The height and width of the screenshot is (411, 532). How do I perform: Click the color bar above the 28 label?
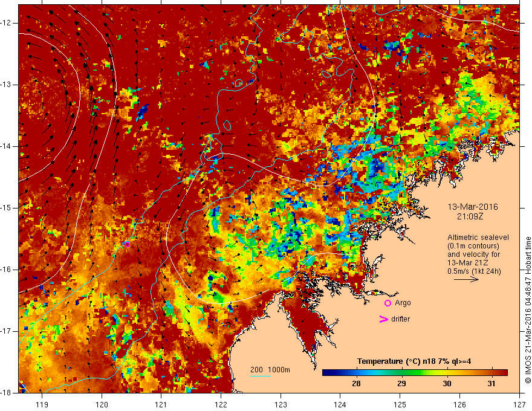click(356, 373)
